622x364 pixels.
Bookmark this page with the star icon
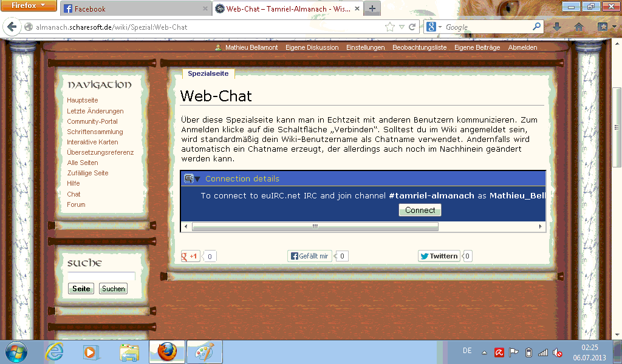click(390, 27)
